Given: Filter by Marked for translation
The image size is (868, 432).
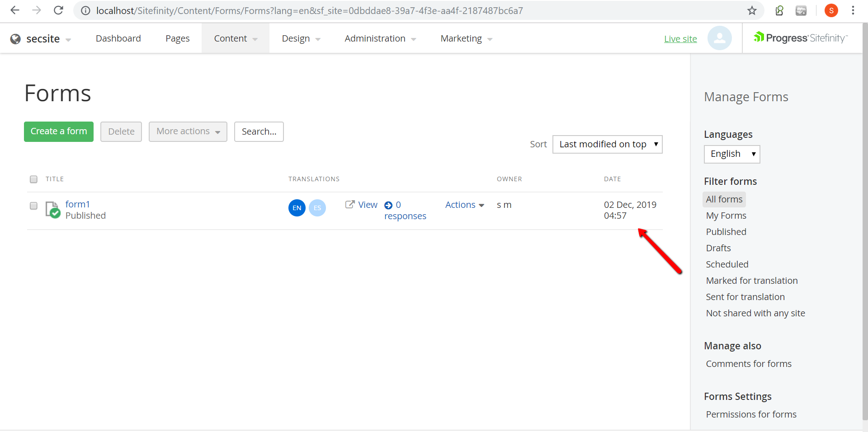Looking at the screenshot, I should pos(752,281).
